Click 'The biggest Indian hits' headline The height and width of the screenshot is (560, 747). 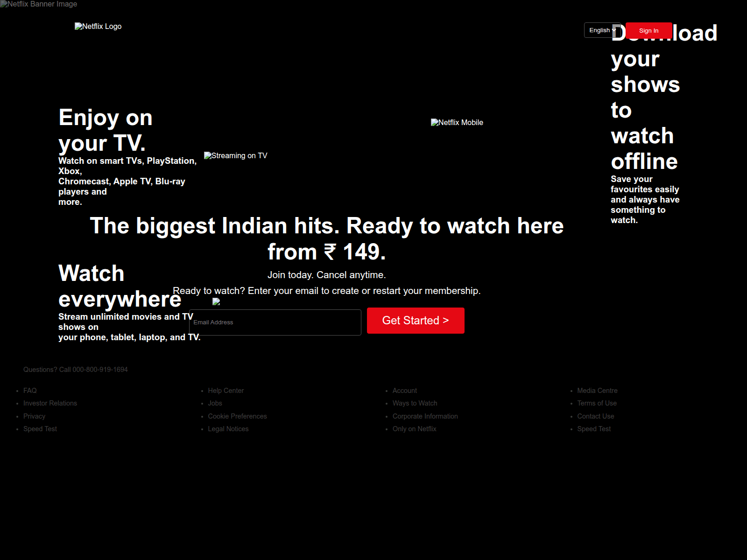click(327, 239)
